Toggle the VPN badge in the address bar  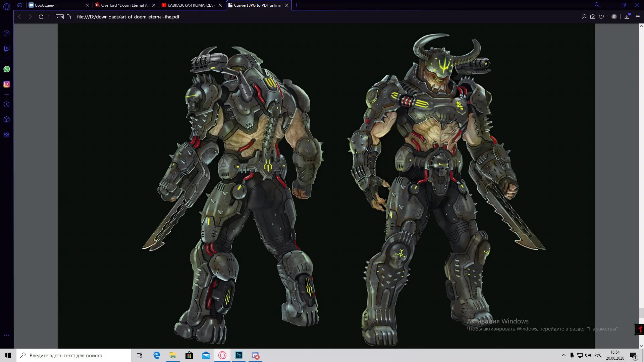click(x=59, y=17)
